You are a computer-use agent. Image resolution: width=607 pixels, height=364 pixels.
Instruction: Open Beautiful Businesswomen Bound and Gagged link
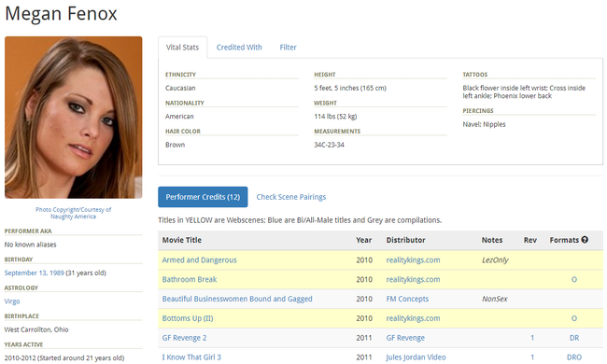[237, 299]
